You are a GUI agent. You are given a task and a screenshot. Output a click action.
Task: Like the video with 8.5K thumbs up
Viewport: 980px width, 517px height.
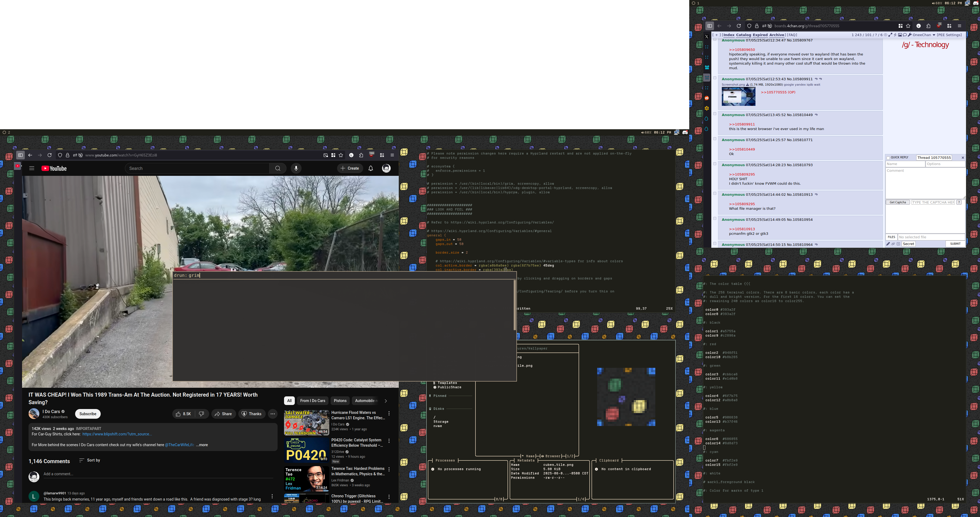point(183,414)
